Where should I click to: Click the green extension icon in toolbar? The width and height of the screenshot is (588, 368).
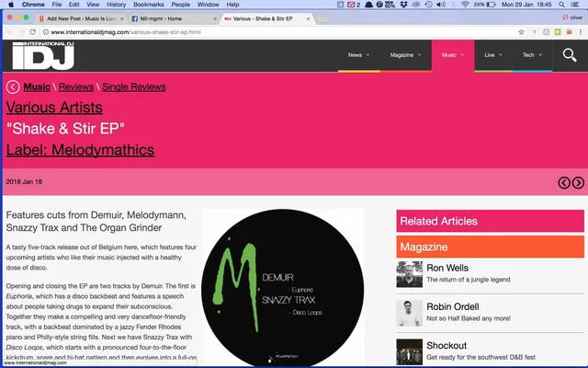coord(558,32)
